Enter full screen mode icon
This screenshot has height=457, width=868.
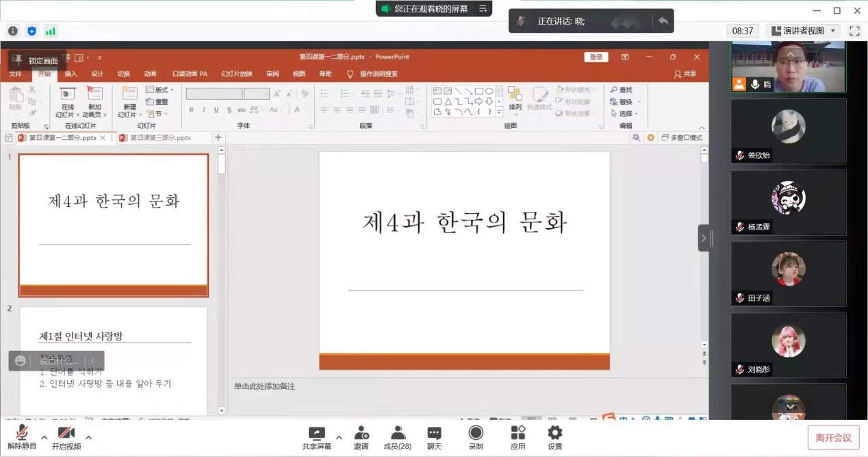854,31
